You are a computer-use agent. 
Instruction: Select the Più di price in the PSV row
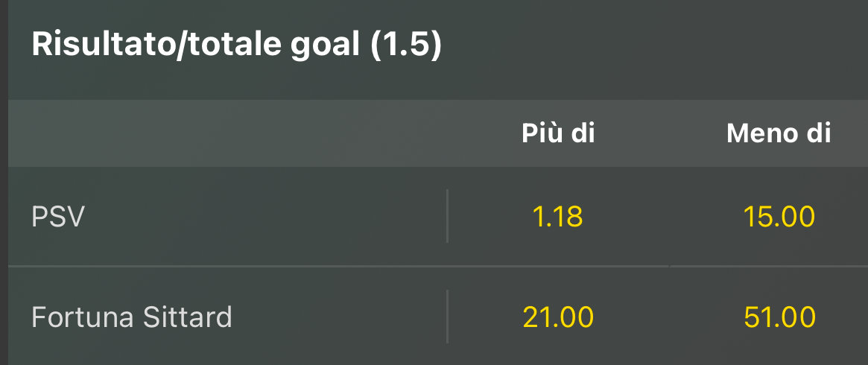point(557,217)
